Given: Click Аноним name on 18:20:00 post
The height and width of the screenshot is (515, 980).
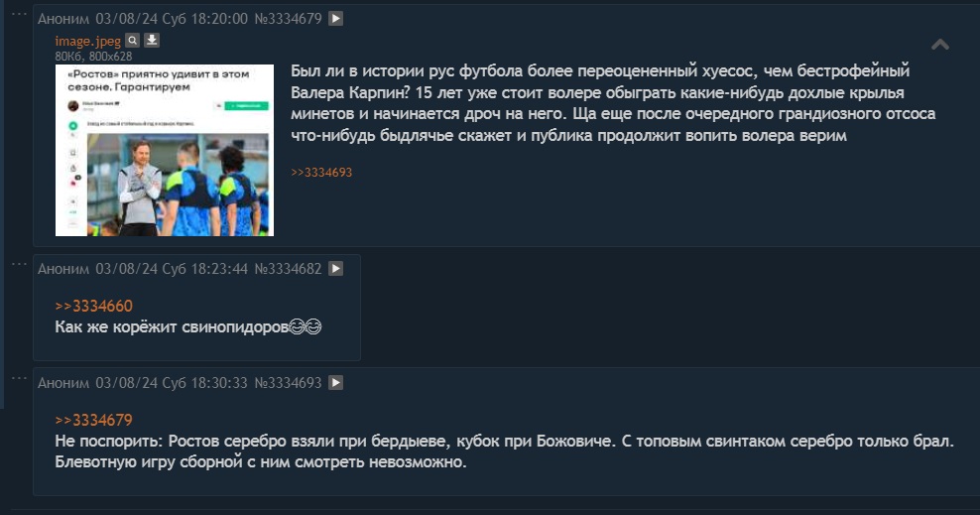Looking at the screenshot, I should pyautogui.click(x=63, y=19).
